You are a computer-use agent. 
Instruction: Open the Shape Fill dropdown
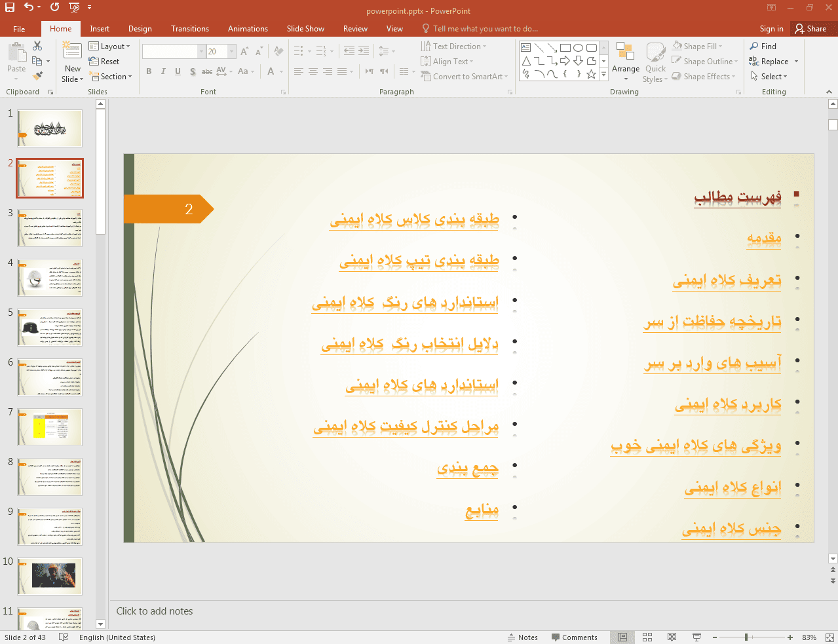(x=698, y=47)
